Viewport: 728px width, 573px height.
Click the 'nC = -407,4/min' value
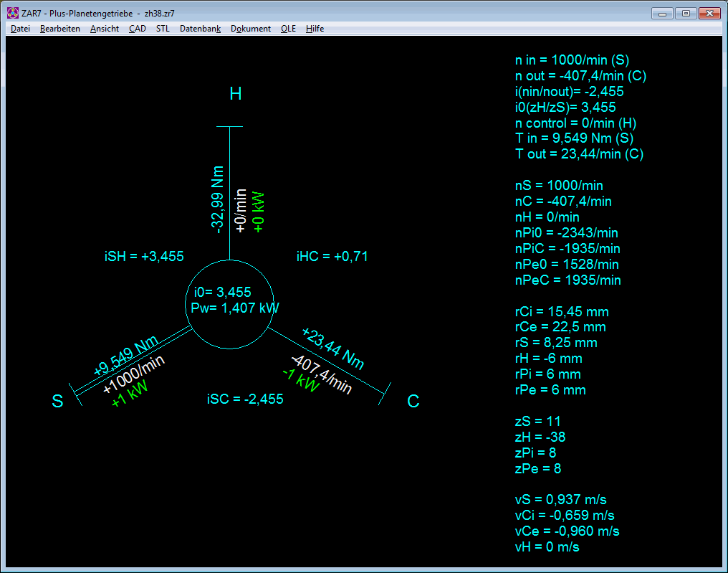click(x=563, y=202)
